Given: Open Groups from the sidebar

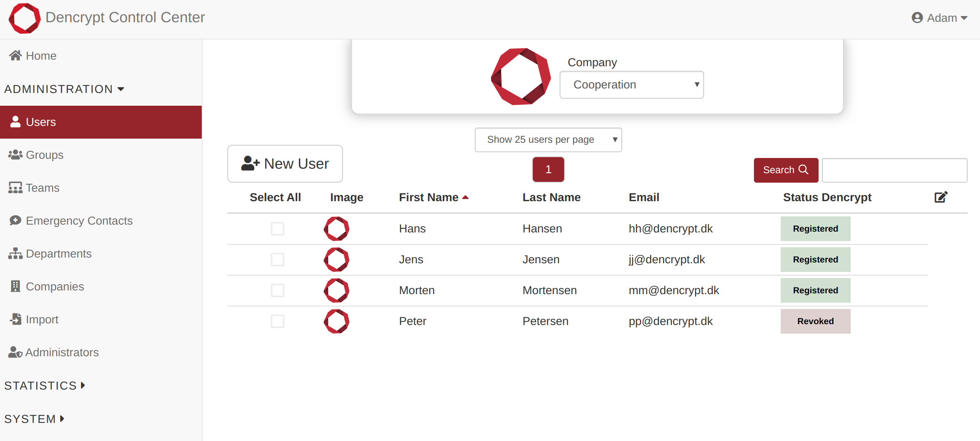Looking at the screenshot, I should click(44, 155).
